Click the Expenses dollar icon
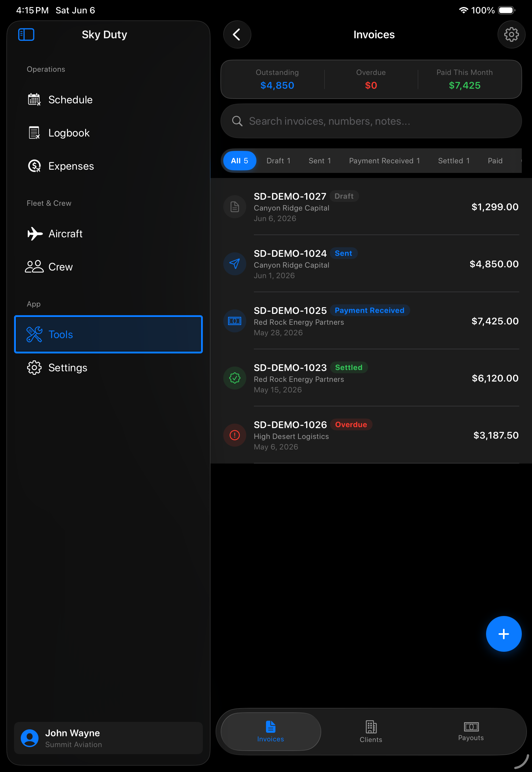The height and width of the screenshot is (772, 532). click(34, 166)
